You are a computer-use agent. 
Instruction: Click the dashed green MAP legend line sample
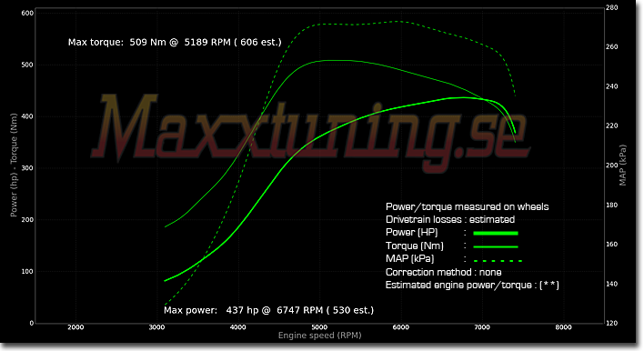498,261
